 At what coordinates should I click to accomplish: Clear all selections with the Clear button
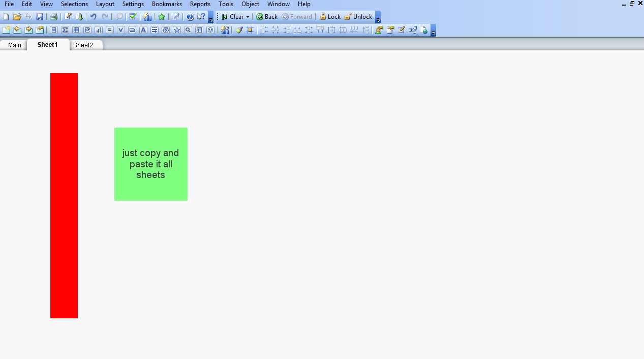(233, 17)
